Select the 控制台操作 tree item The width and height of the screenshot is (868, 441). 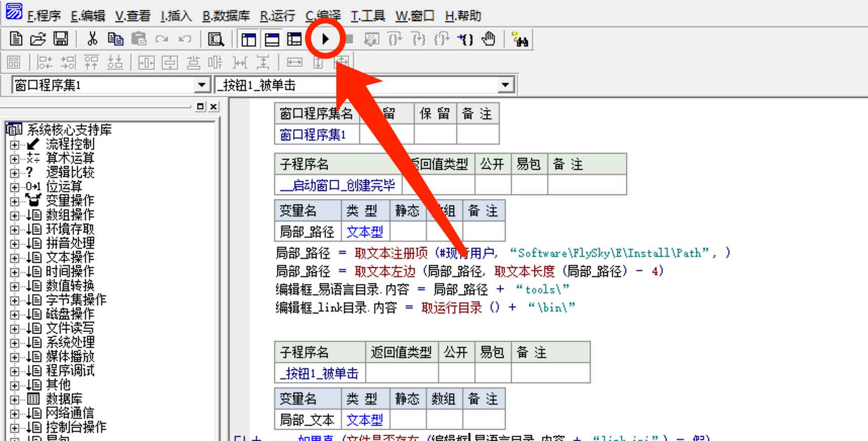click(x=76, y=427)
